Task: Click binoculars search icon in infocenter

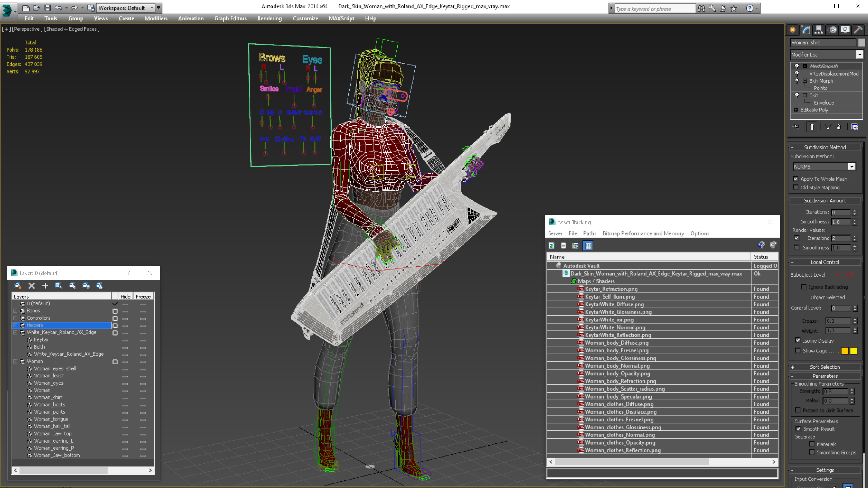Action: (701, 8)
